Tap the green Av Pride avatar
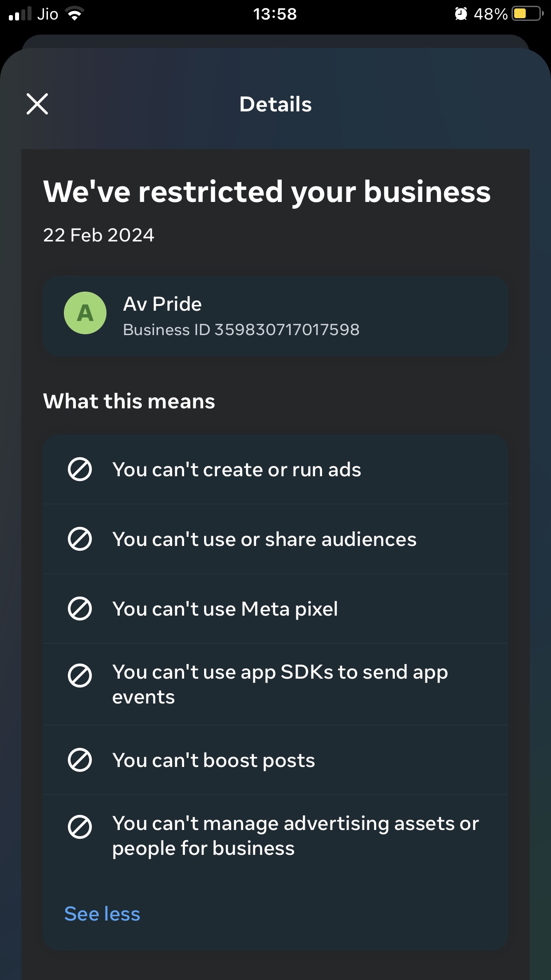Screen dimensions: 551x980 point(85,313)
